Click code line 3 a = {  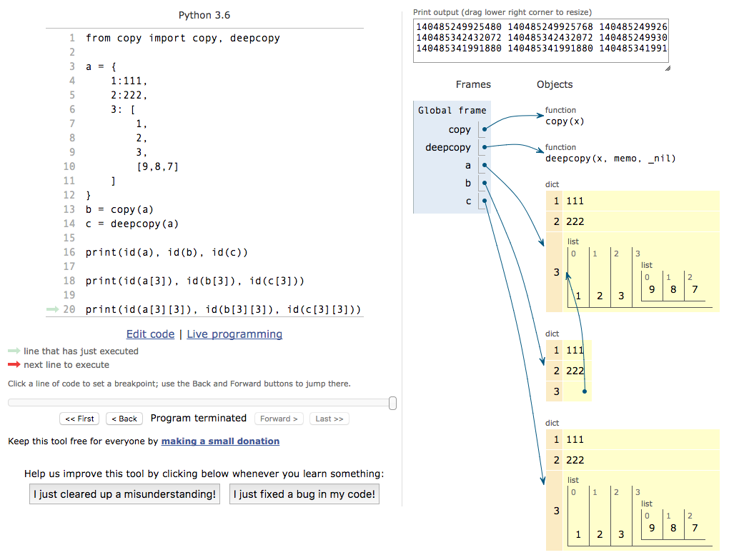pyautogui.click(x=101, y=66)
